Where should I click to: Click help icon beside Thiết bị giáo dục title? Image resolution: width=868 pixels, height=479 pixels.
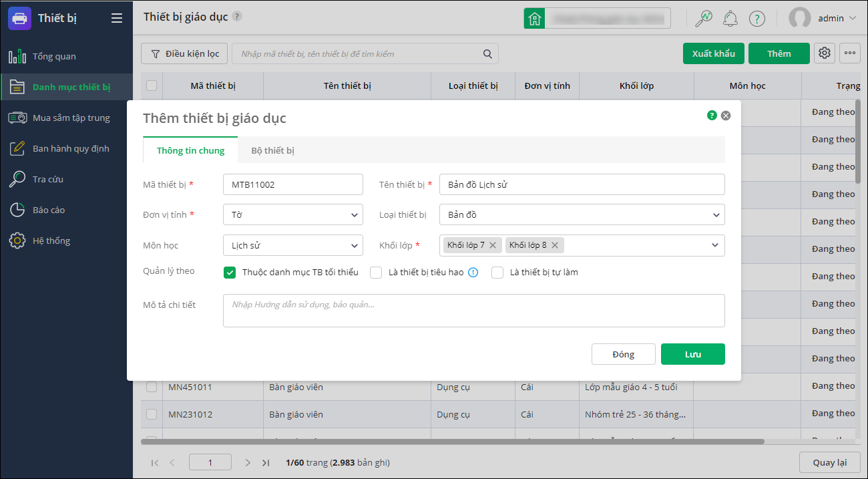pos(237,17)
